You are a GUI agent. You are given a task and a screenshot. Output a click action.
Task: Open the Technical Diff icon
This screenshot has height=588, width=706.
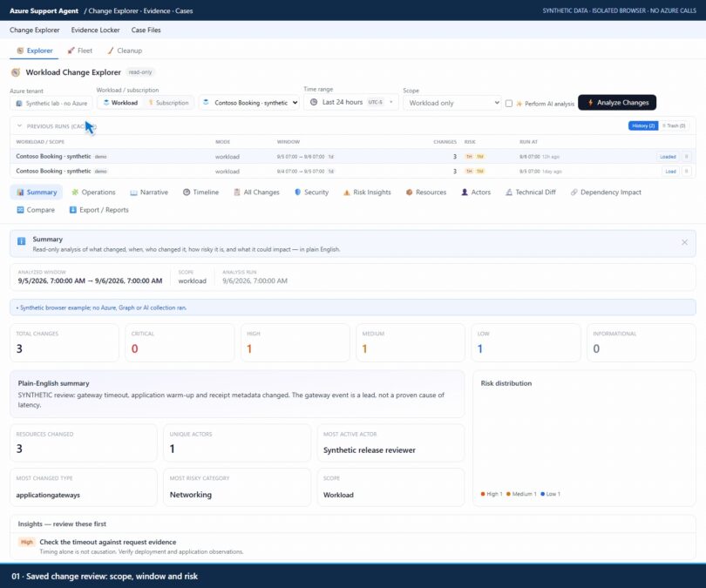(509, 193)
